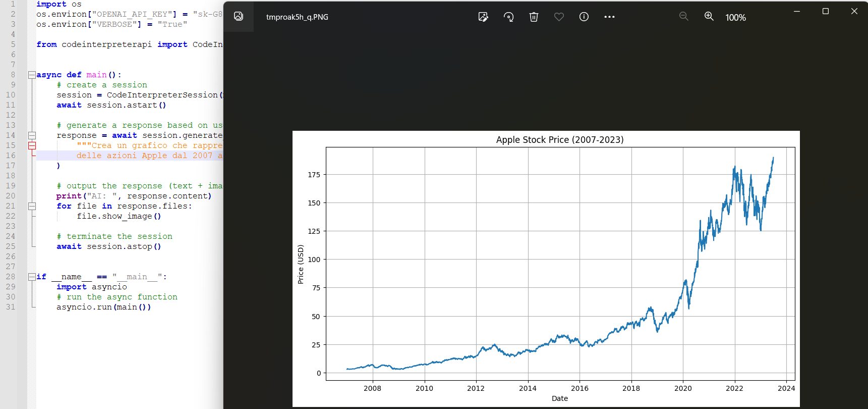
Task: Click the 'Price (USD)' axis label in chart
Action: pyautogui.click(x=301, y=264)
